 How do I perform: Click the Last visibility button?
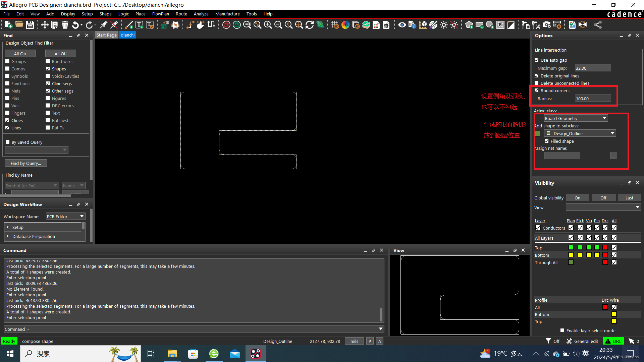coord(629,198)
